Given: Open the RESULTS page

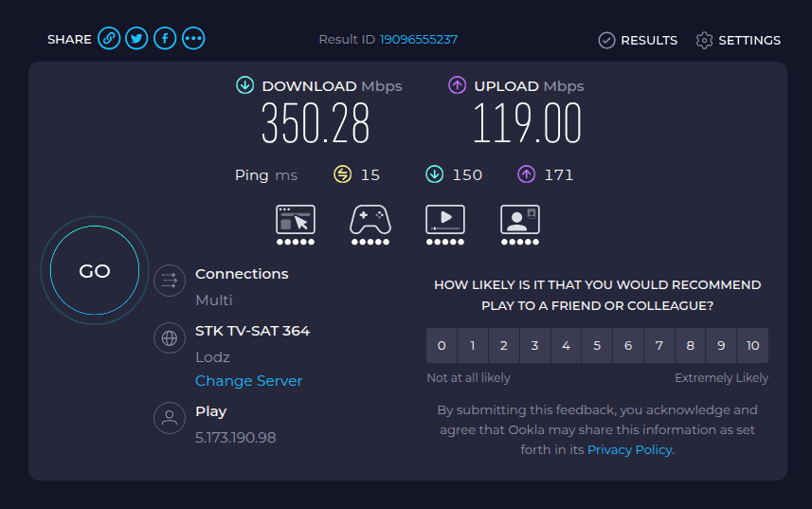Looking at the screenshot, I should [638, 40].
